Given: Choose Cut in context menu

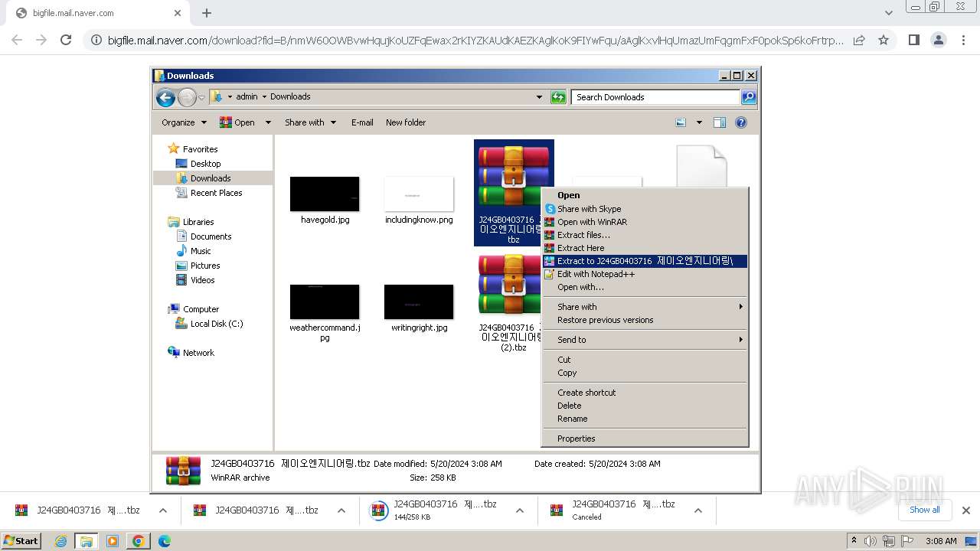Looking at the screenshot, I should point(645,360).
